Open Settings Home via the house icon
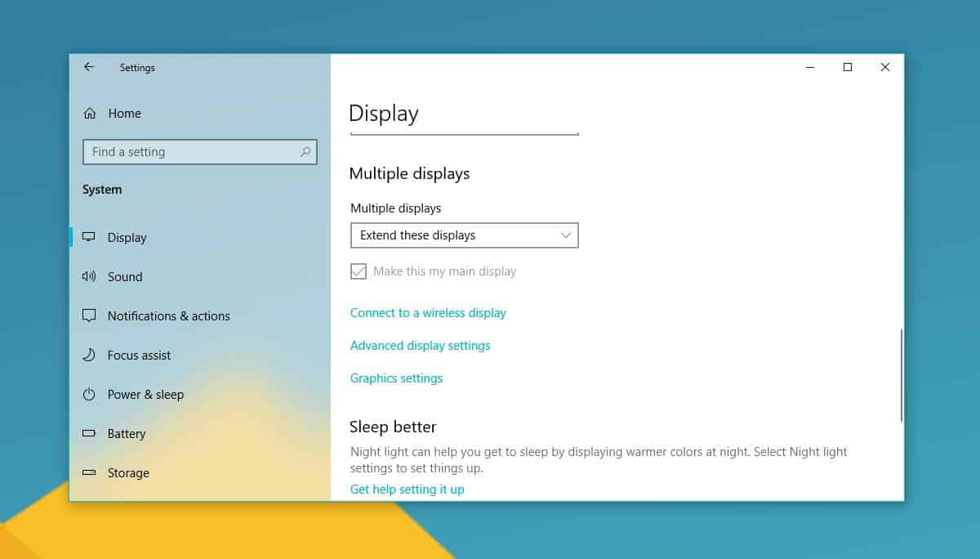Image resolution: width=980 pixels, height=559 pixels. point(90,113)
